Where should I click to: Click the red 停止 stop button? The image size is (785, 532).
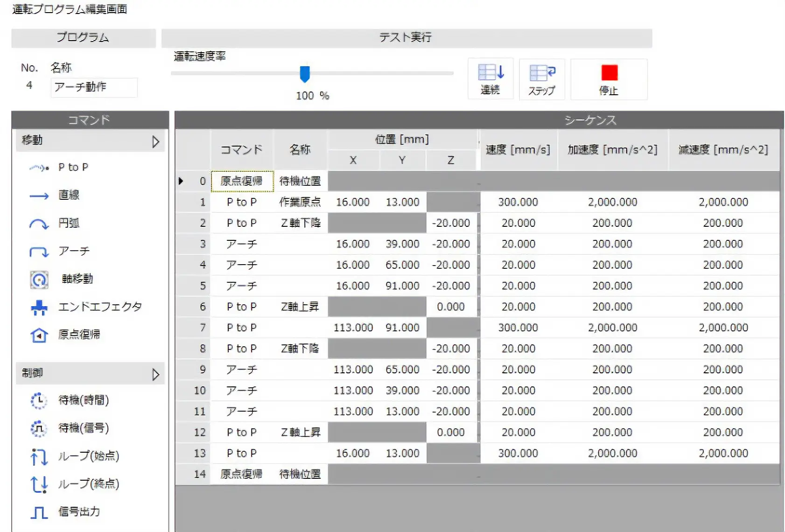pyautogui.click(x=609, y=78)
